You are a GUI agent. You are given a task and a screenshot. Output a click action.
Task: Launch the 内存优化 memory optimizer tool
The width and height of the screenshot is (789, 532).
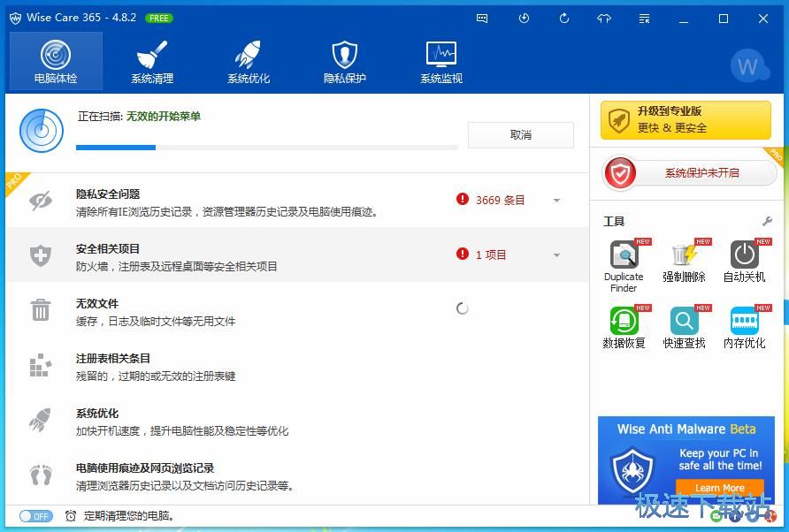[744, 327]
